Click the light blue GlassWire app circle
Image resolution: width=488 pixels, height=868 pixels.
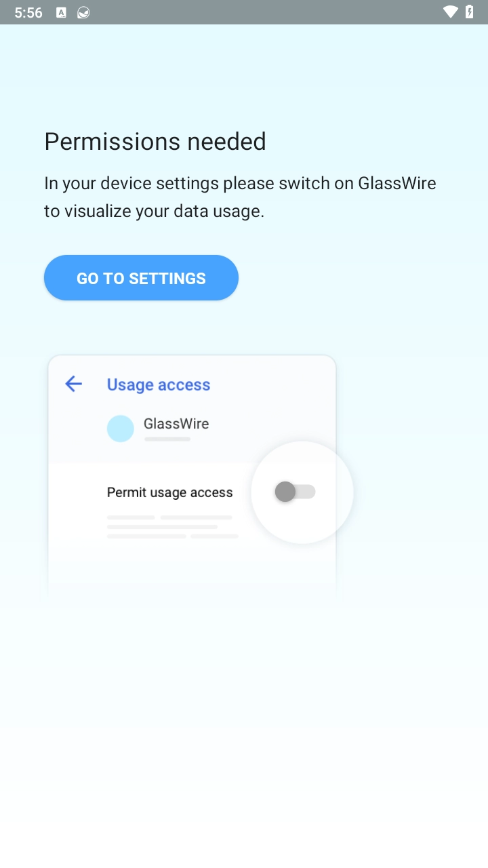tap(121, 429)
